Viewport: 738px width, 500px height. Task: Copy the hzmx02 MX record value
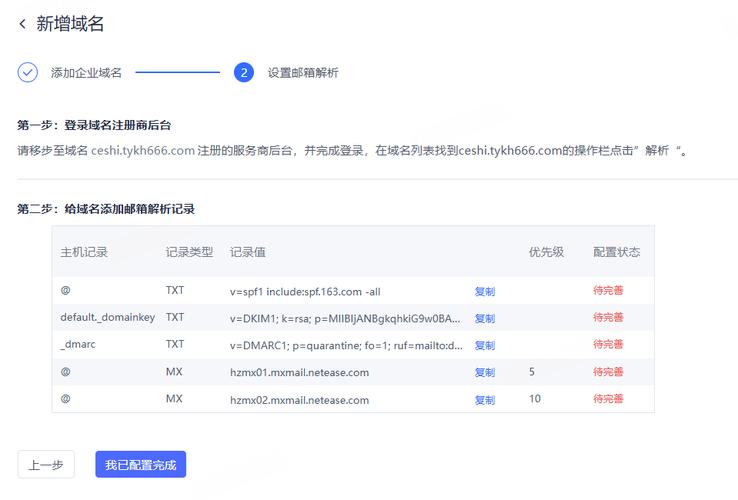click(x=485, y=399)
